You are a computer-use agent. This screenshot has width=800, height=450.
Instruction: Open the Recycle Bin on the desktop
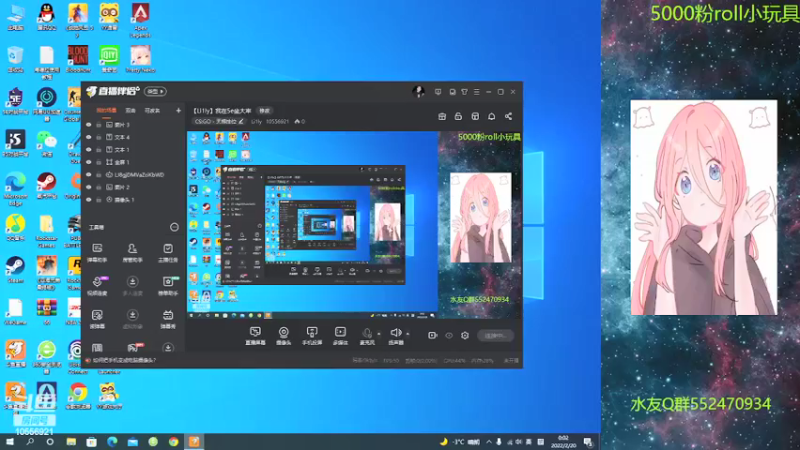[15, 59]
